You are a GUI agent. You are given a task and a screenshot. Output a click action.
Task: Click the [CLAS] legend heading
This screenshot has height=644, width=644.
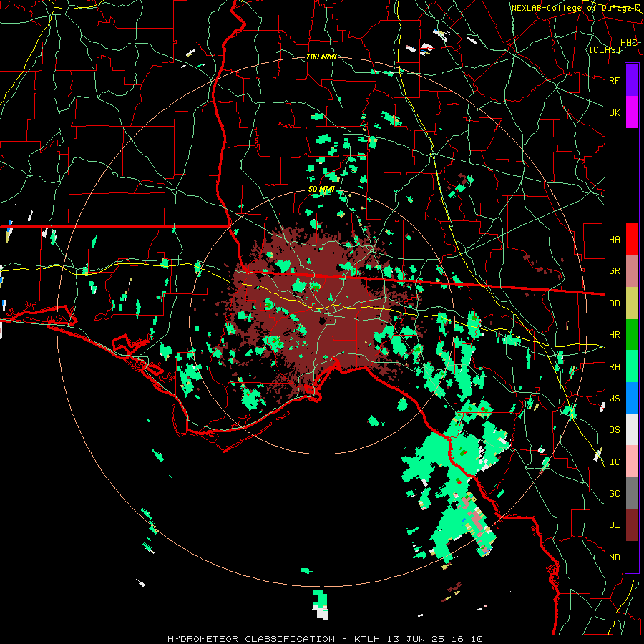605,50
